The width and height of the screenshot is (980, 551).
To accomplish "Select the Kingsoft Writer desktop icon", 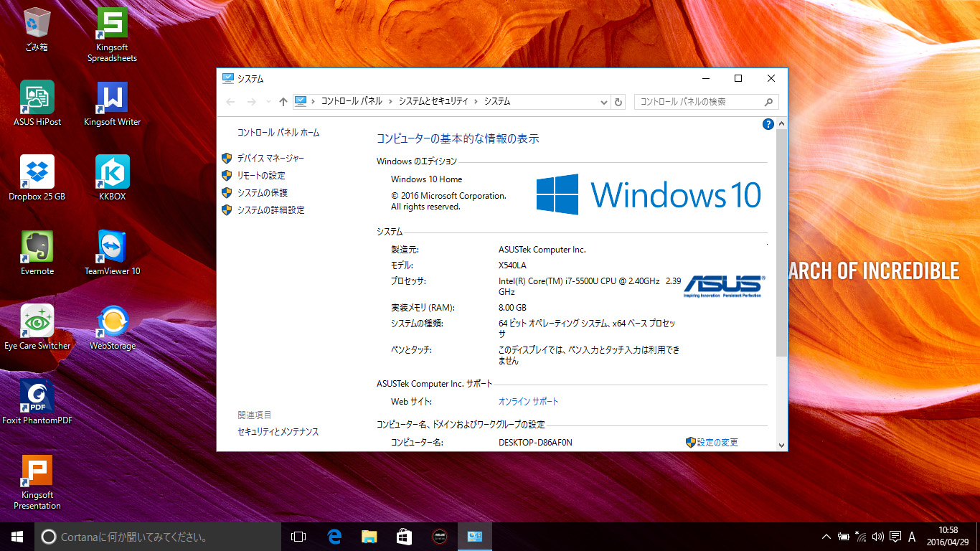I will (x=112, y=103).
